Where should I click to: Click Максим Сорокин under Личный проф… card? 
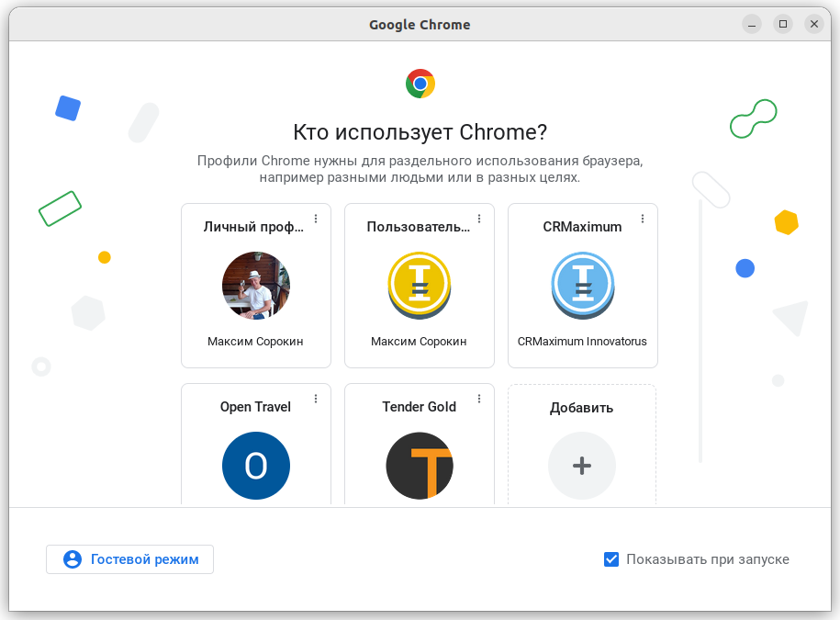[x=255, y=342]
